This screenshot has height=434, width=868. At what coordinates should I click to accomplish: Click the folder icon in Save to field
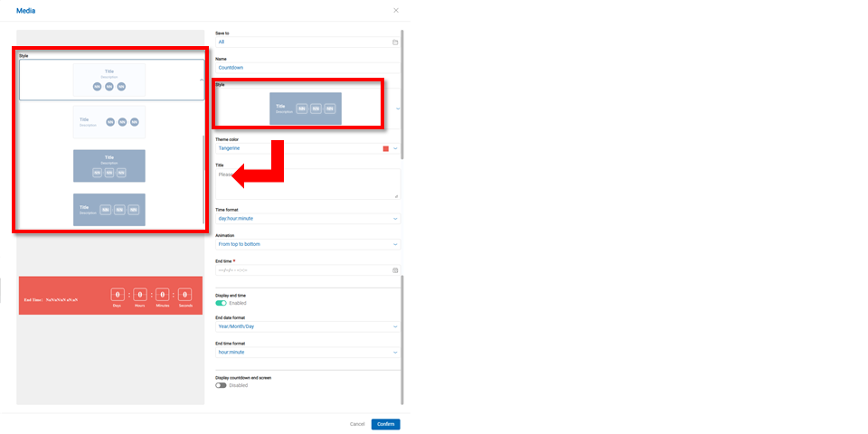[x=395, y=42]
